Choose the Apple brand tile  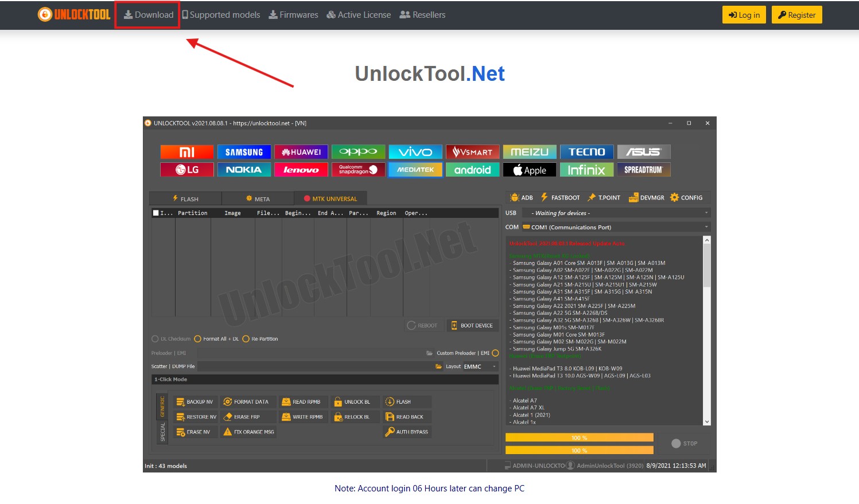530,170
